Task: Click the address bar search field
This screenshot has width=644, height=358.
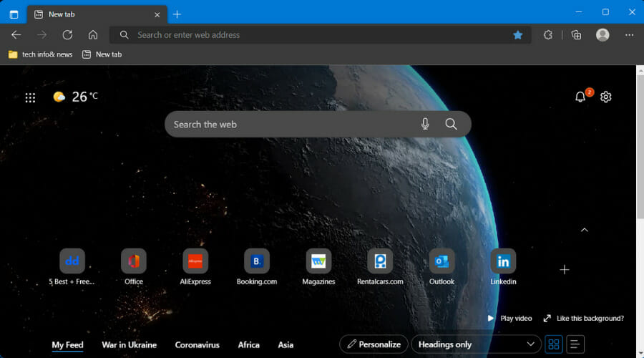Action: pos(320,35)
